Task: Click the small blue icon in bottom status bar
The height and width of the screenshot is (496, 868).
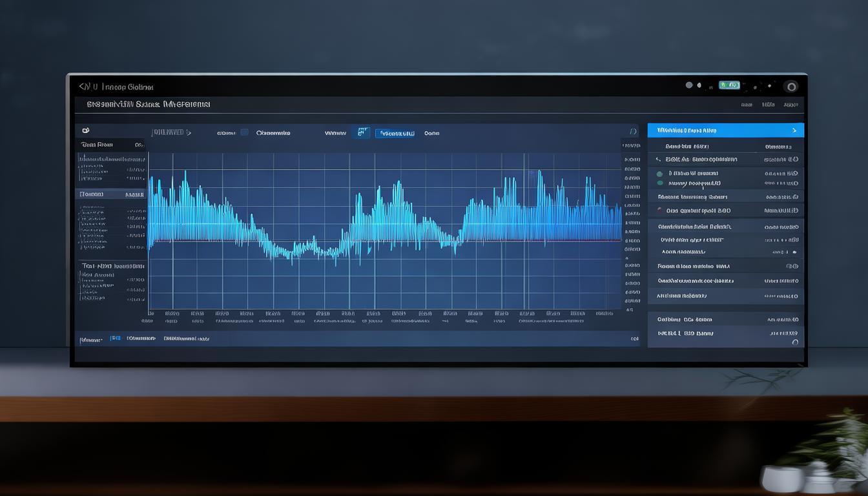Action: tap(115, 338)
